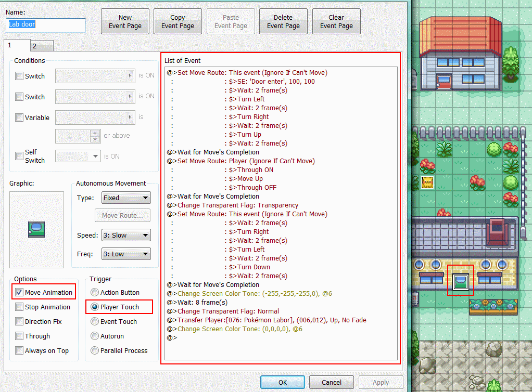
Task: Select the lab door event tile on map
Action: (460, 282)
